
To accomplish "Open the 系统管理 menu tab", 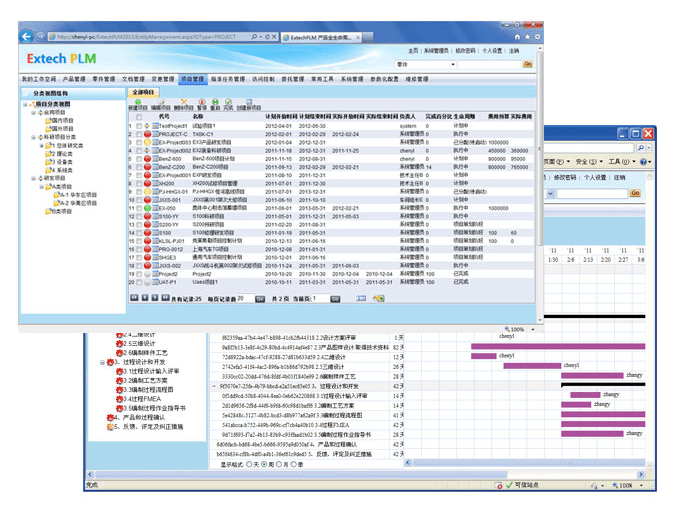I will pyautogui.click(x=352, y=79).
